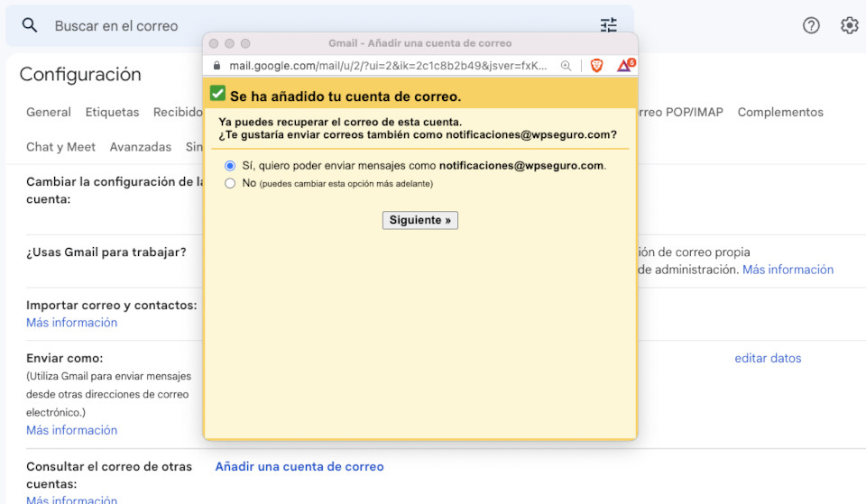866x504 pixels.
Task: Open Brave Rewards triangle icon
Action: click(x=625, y=65)
